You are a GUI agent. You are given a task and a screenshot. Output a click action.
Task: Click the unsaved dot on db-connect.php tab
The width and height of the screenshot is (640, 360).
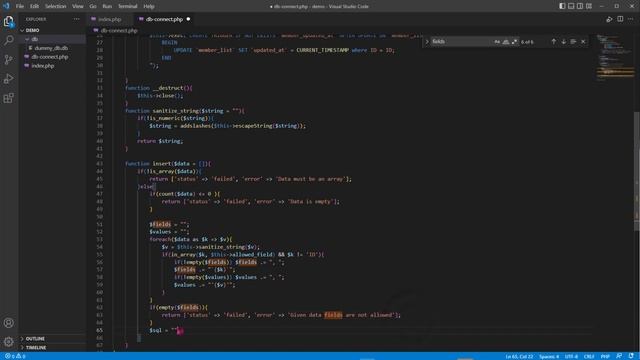pyautogui.click(x=188, y=19)
